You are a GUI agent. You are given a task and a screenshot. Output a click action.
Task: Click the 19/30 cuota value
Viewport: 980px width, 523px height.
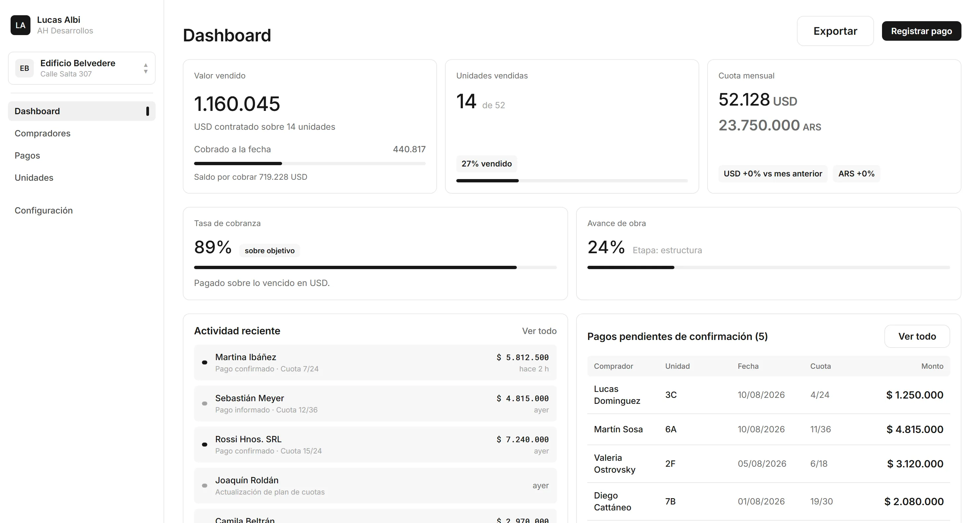coord(821,501)
